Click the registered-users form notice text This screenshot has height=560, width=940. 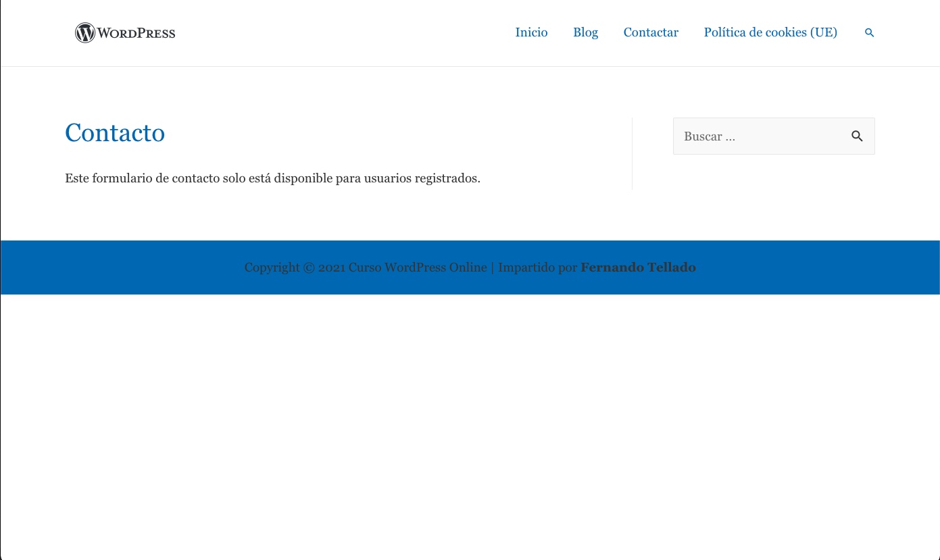click(x=272, y=178)
